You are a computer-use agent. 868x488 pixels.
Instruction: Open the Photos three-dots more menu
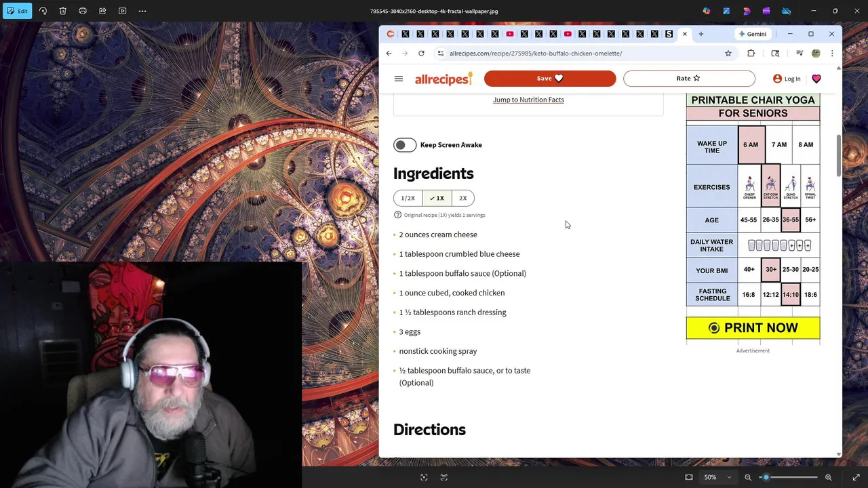(x=142, y=11)
